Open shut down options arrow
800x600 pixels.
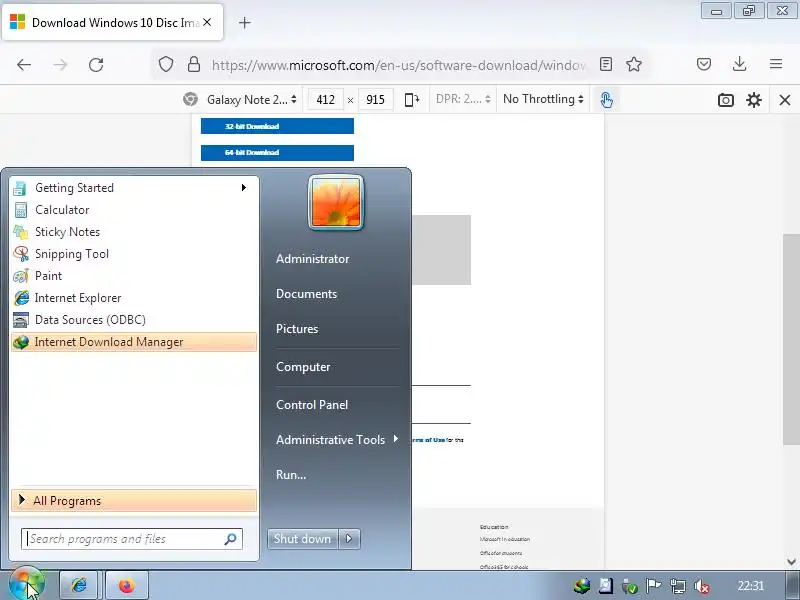pos(349,539)
